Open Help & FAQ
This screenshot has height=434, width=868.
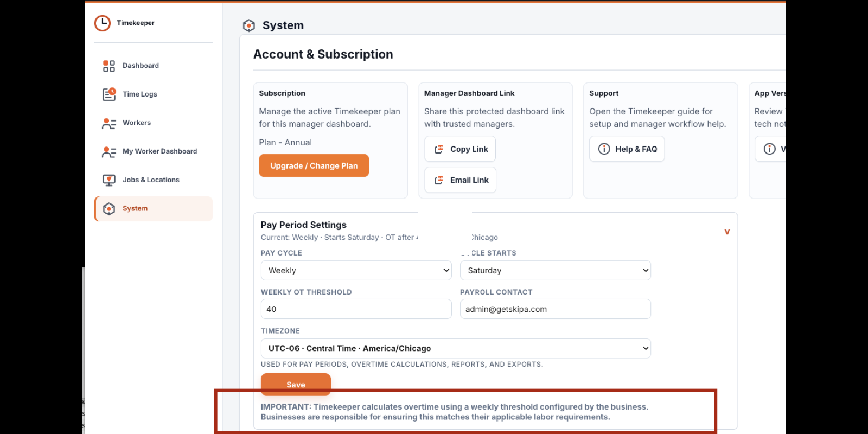(627, 149)
